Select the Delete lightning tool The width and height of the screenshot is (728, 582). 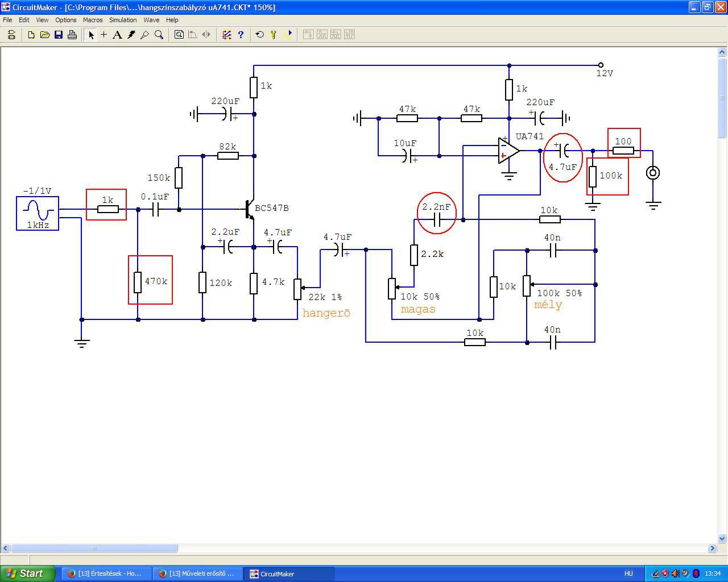pyautogui.click(x=131, y=35)
